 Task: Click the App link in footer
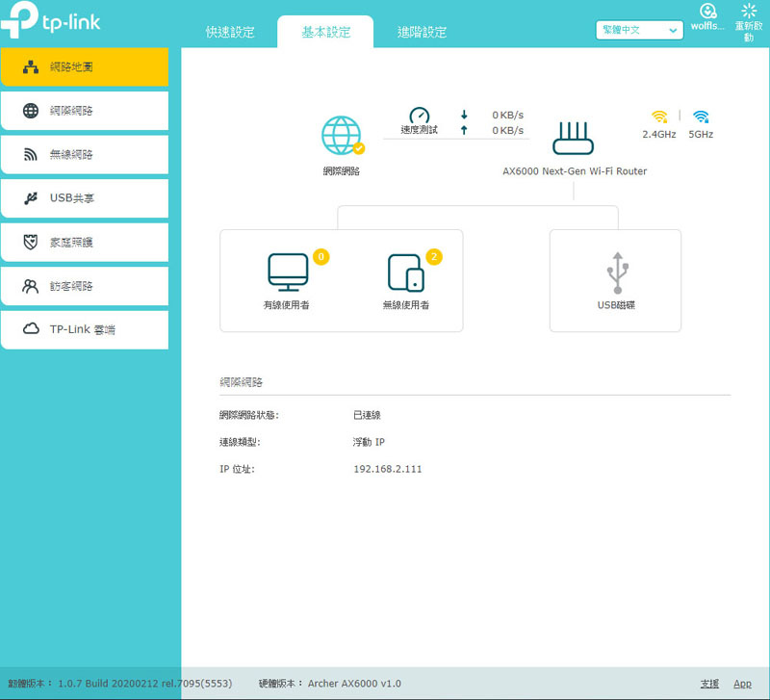coord(742,684)
